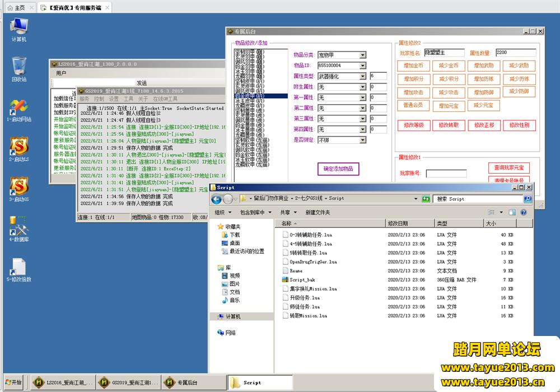Click 新建文件夹 in the explorer toolbar
The image size is (560, 392).
318,212
